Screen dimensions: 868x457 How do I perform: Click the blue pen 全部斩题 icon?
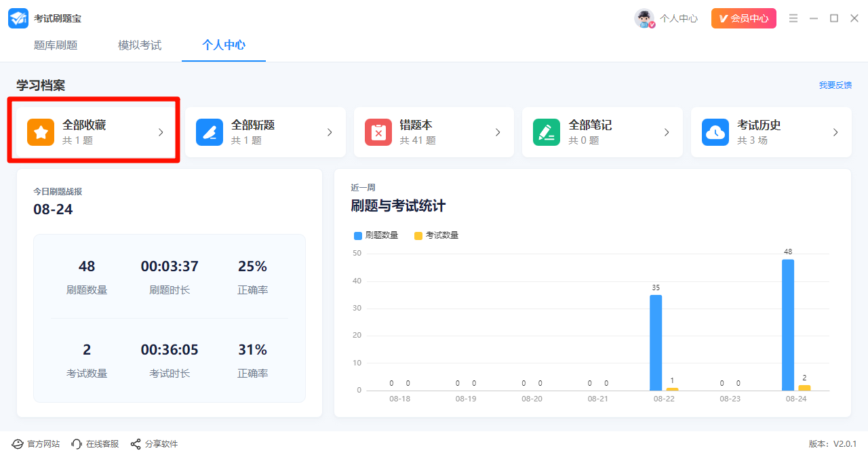click(210, 132)
